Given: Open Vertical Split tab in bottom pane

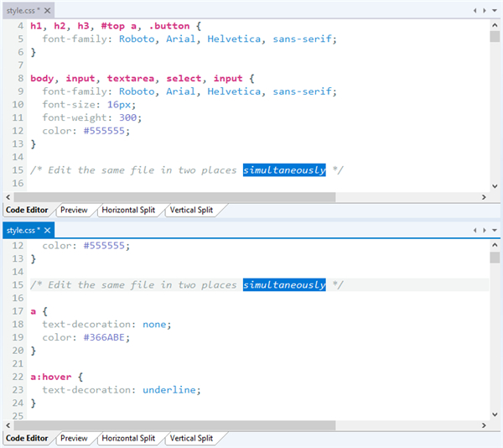Looking at the screenshot, I should [x=191, y=438].
